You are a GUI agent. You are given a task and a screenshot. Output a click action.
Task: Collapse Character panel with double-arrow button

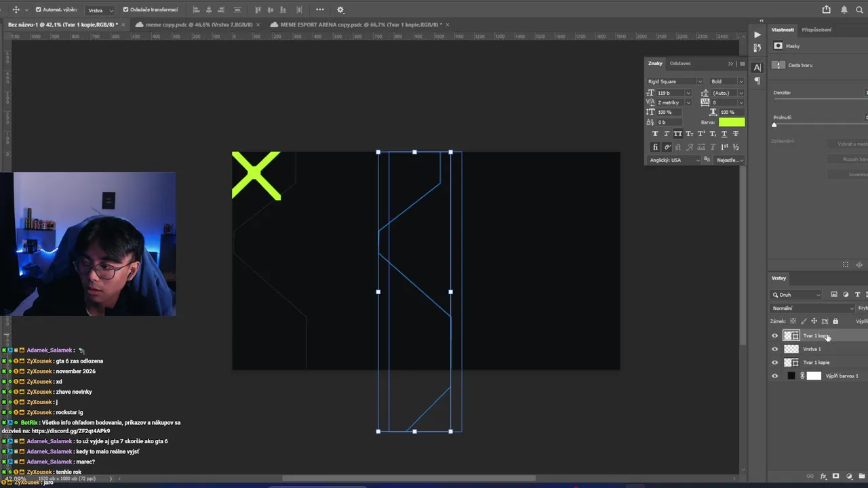tap(730, 64)
